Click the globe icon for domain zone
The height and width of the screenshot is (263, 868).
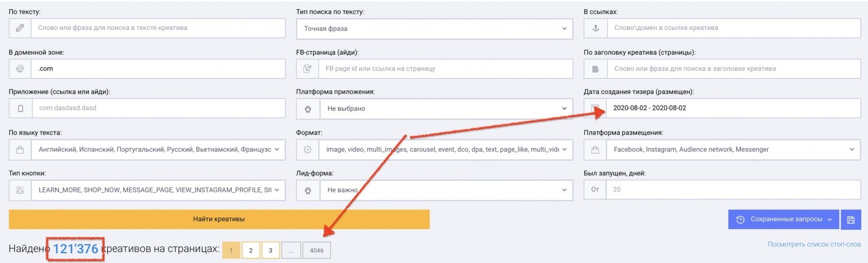(x=21, y=68)
